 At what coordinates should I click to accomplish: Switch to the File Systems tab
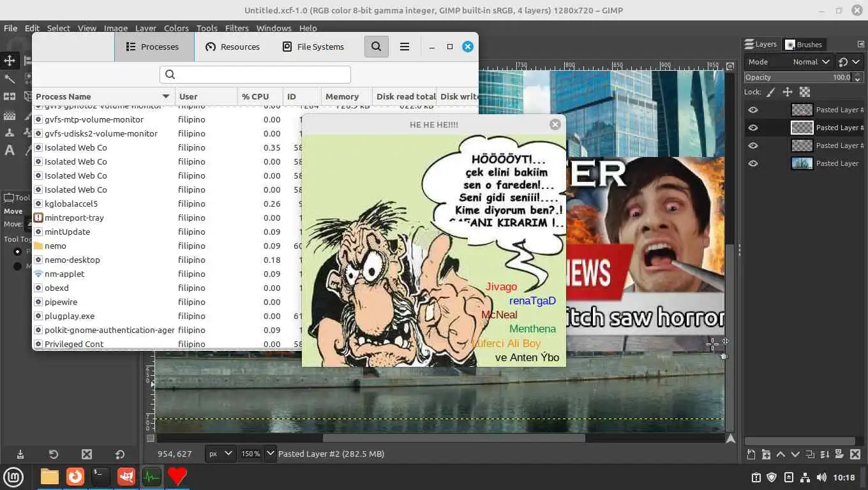click(x=313, y=47)
